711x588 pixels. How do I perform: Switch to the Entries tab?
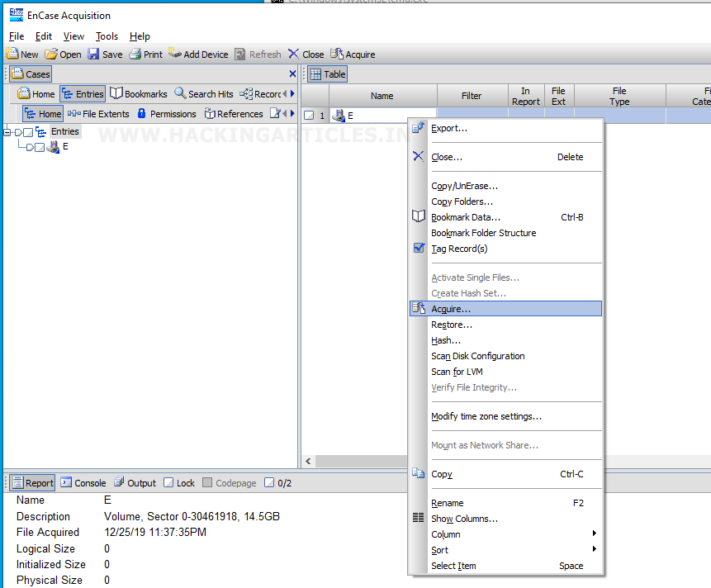(x=83, y=94)
